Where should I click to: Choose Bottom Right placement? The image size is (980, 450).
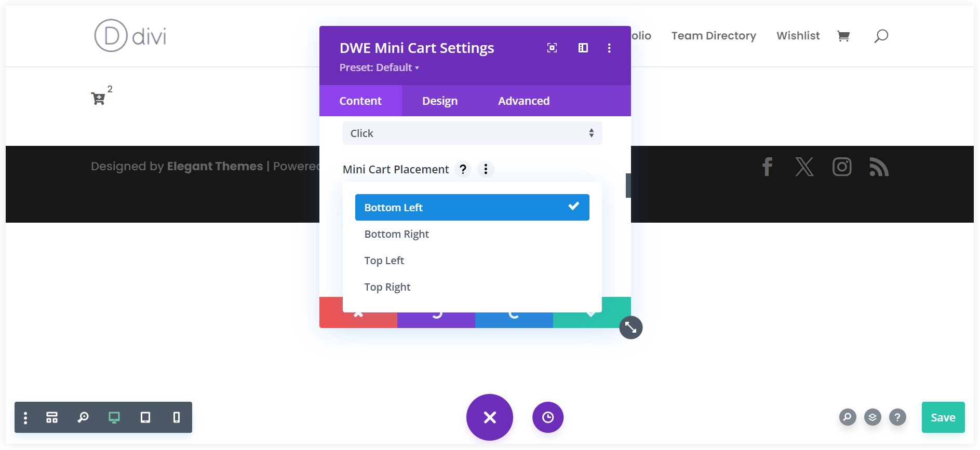click(x=472, y=234)
